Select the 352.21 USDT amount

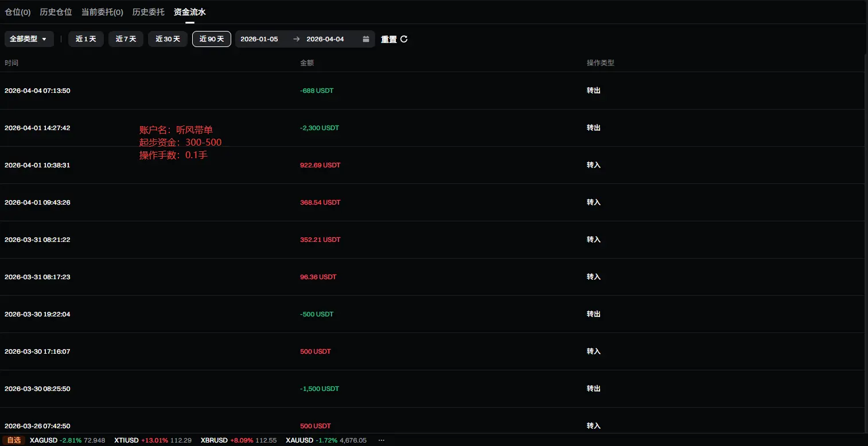pyautogui.click(x=320, y=240)
